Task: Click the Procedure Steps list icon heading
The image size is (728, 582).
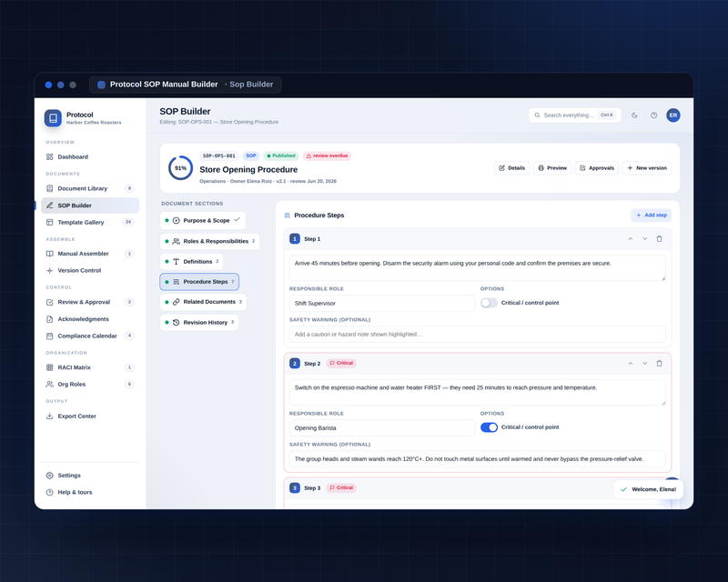Action: [x=288, y=216]
